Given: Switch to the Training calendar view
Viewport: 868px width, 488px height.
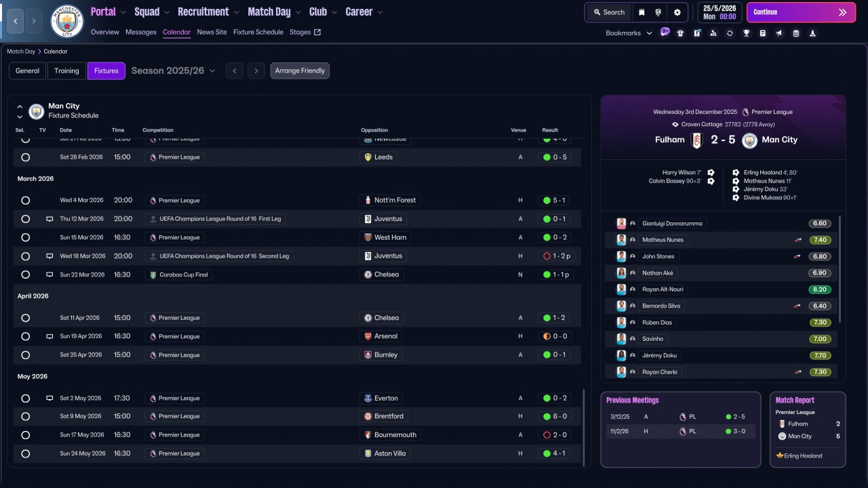Looking at the screenshot, I should tap(66, 70).
